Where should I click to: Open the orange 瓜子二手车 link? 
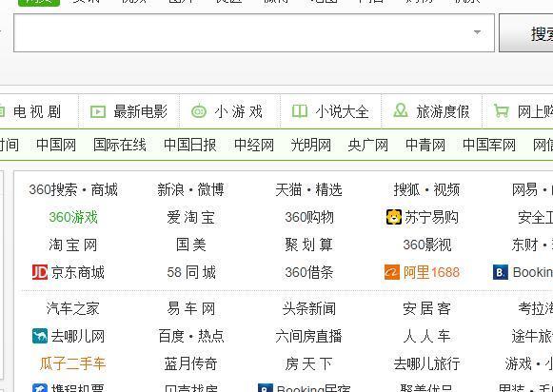(x=72, y=363)
